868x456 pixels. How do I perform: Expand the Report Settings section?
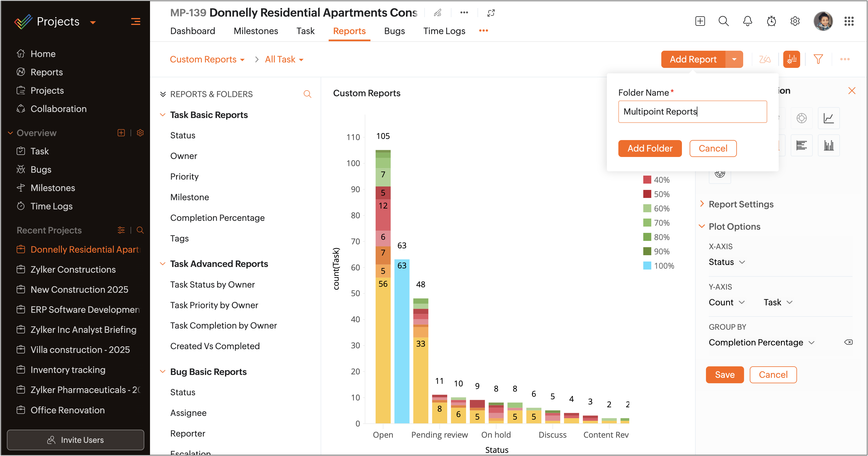[x=741, y=204]
